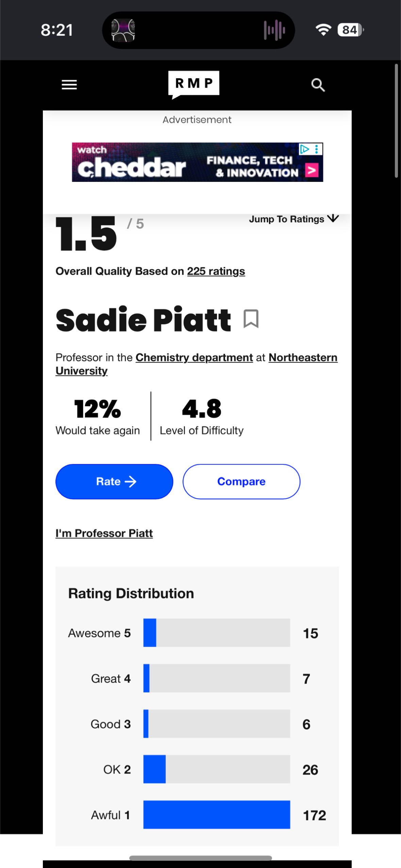Screen dimensions: 401x868
Task: Tap the pink arrow on cheddar ad
Action: click(312, 170)
